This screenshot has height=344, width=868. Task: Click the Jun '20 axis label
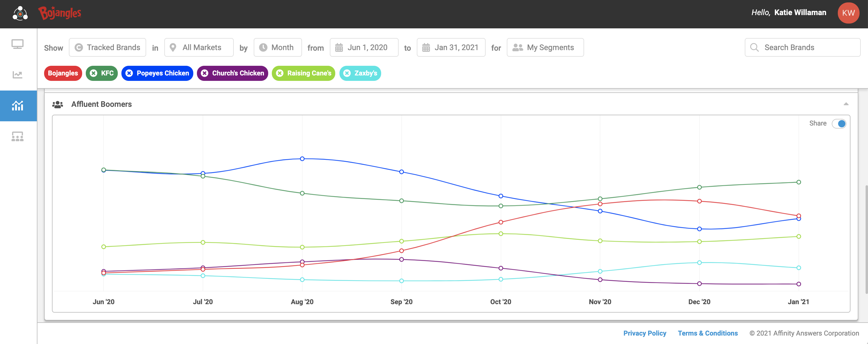coord(104,302)
